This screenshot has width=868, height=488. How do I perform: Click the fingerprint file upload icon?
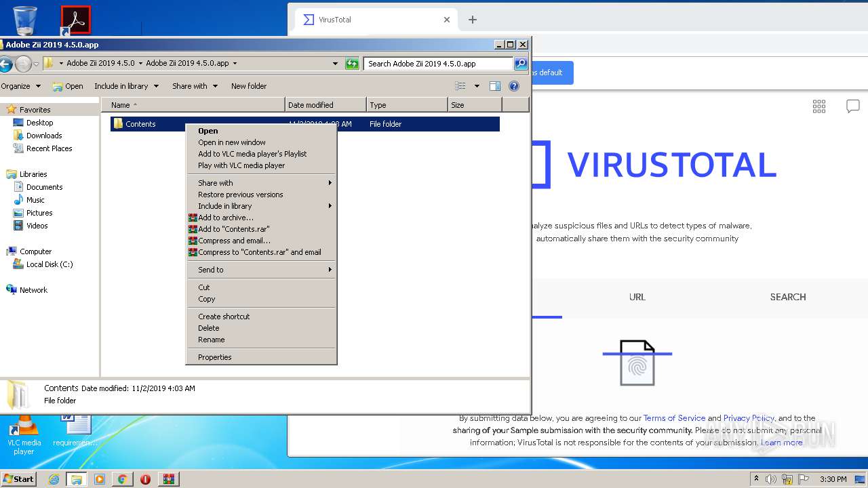637,363
